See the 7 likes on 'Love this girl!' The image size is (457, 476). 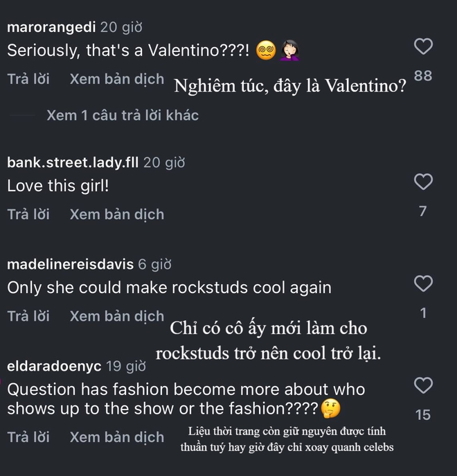423,211
